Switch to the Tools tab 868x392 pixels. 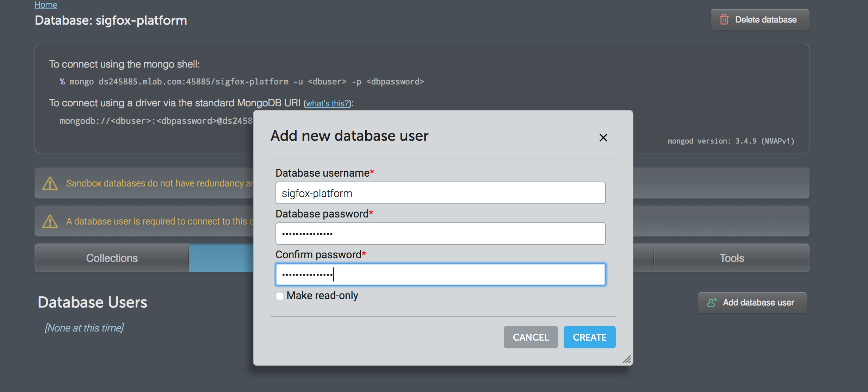click(731, 258)
